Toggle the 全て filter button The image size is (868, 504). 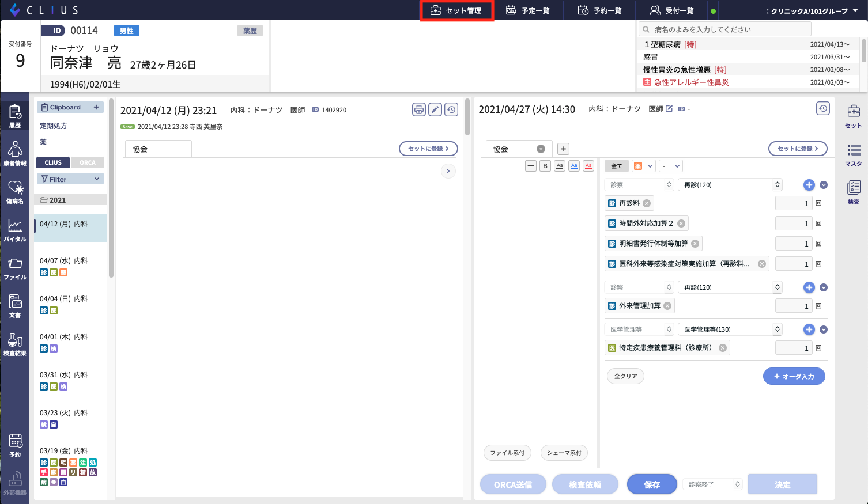(617, 166)
